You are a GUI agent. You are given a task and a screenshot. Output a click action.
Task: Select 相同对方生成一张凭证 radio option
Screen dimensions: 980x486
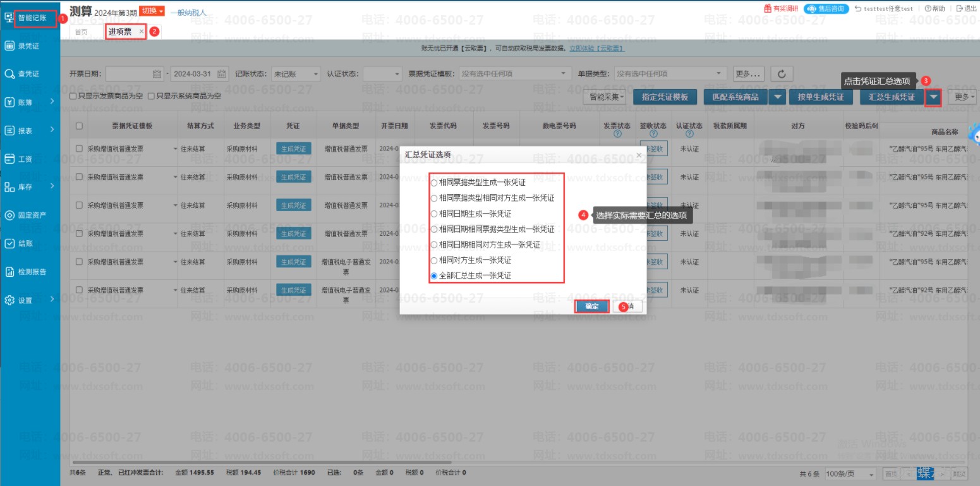pyautogui.click(x=433, y=260)
